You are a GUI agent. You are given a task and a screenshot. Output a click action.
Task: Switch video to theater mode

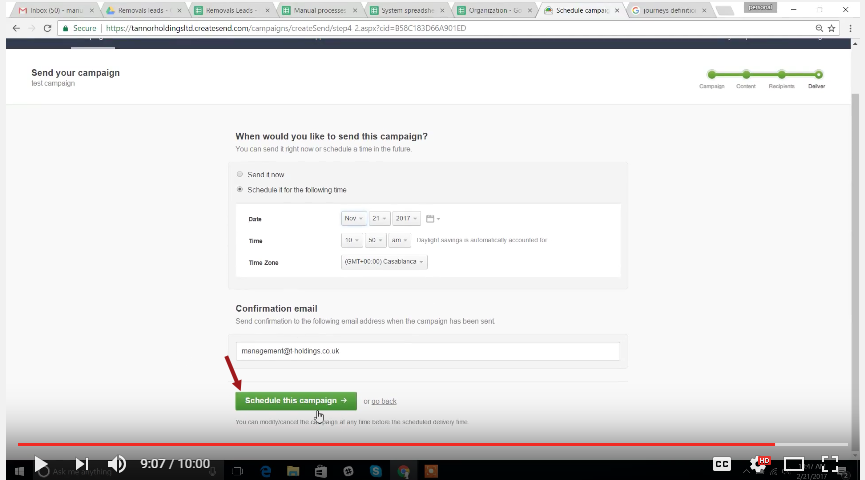pyautogui.click(x=794, y=464)
